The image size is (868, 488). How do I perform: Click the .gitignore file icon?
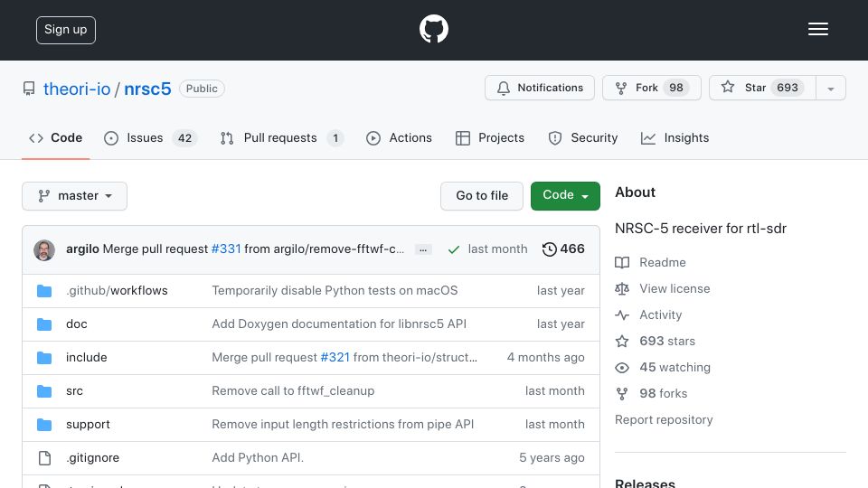pyautogui.click(x=44, y=458)
